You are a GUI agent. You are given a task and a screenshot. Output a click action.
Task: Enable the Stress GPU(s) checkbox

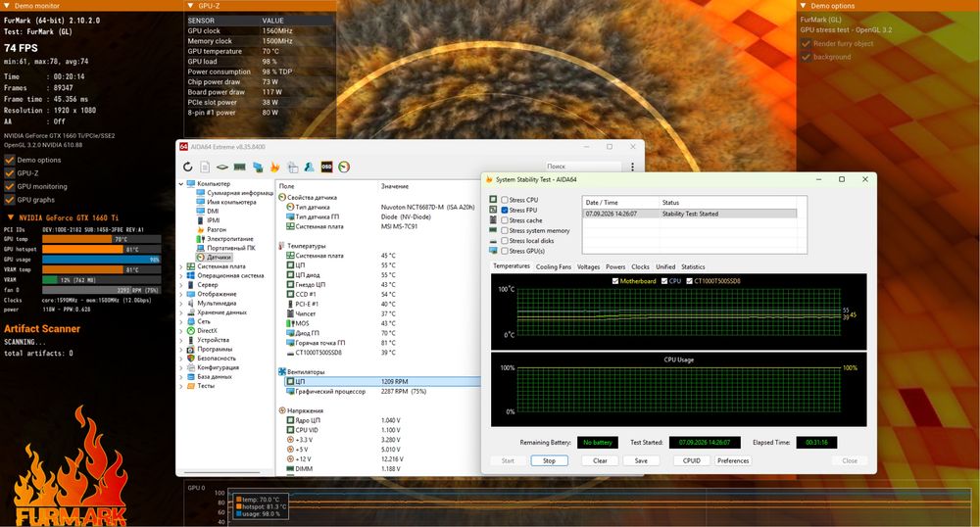pyautogui.click(x=505, y=251)
